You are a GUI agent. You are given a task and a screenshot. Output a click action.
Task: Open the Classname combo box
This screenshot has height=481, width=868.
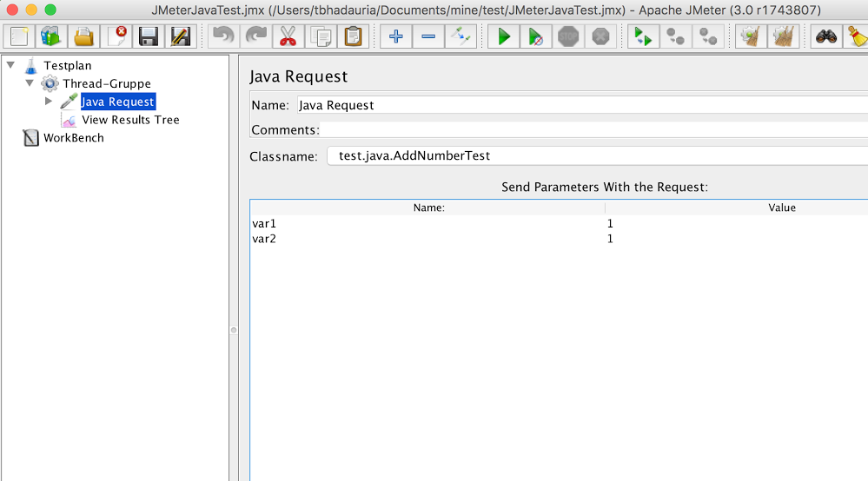pos(597,156)
